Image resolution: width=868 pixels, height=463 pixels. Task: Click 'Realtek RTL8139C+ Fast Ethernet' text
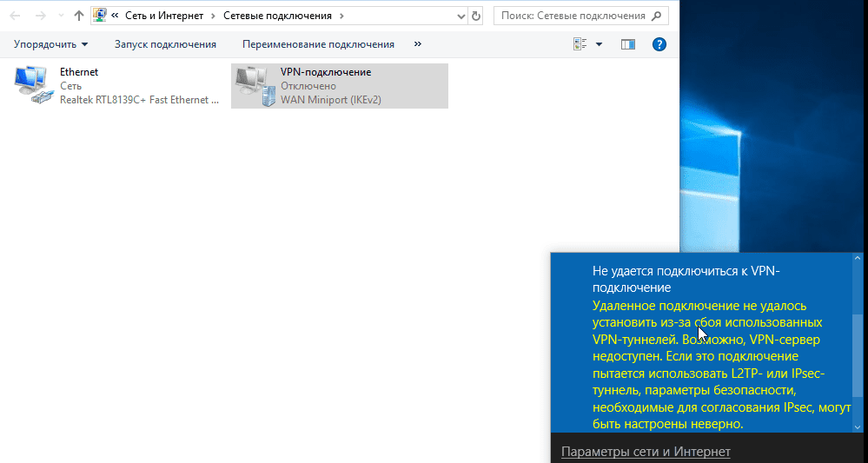(x=140, y=100)
